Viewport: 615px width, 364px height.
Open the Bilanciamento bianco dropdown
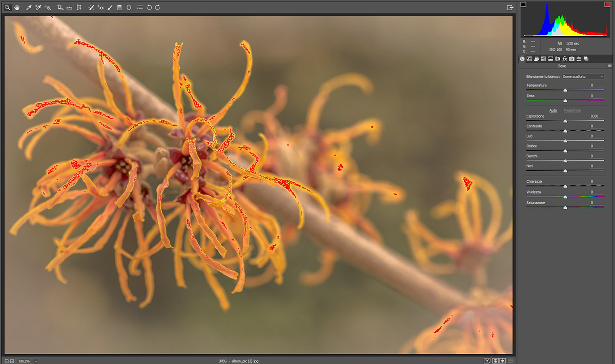click(x=583, y=76)
